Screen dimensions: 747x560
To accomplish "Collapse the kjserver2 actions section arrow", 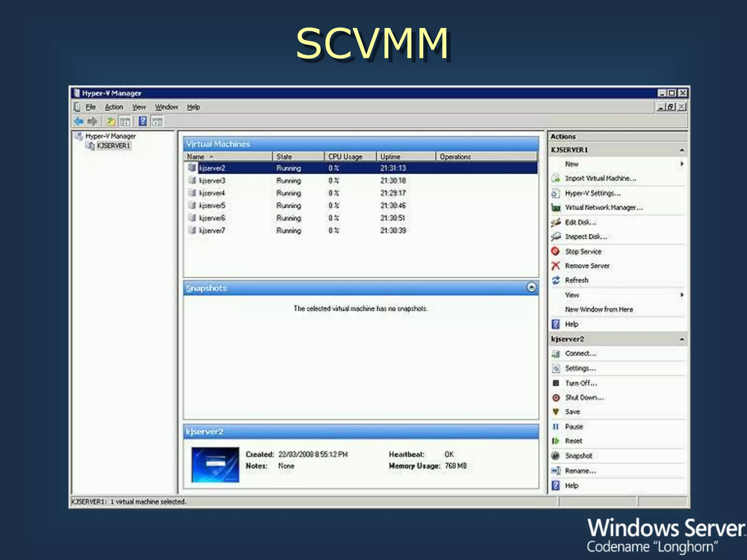I will pos(681,339).
